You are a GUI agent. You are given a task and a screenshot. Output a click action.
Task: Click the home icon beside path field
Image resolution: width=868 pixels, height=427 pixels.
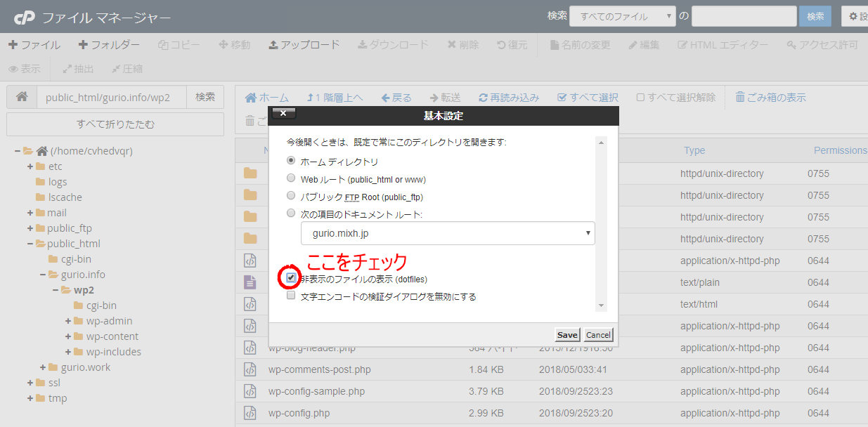pos(22,97)
